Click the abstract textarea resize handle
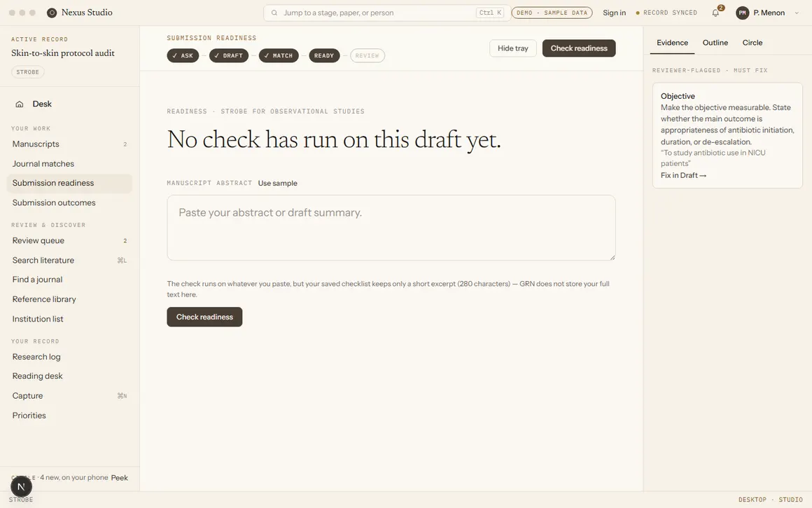The height and width of the screenshot is (508, 812). [612, 256]
